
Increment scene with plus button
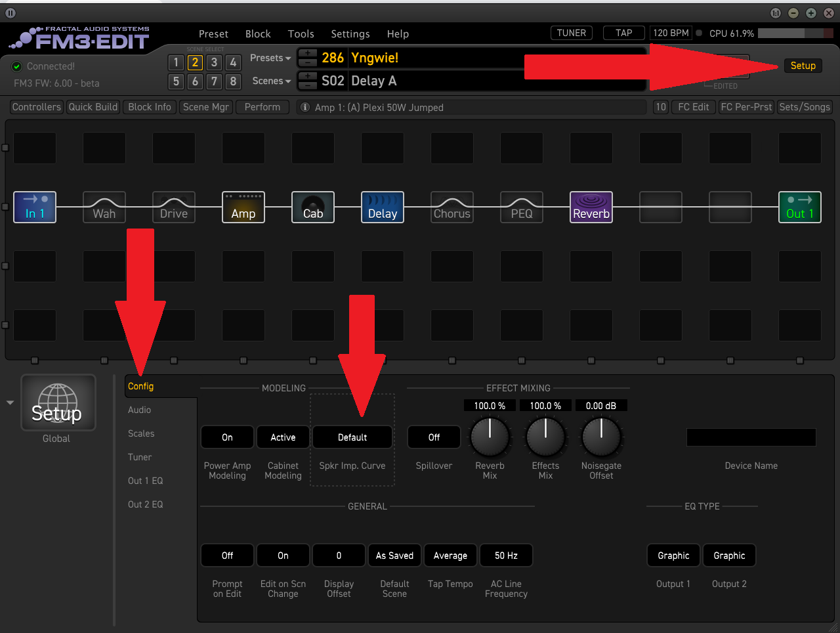(308, 76)
